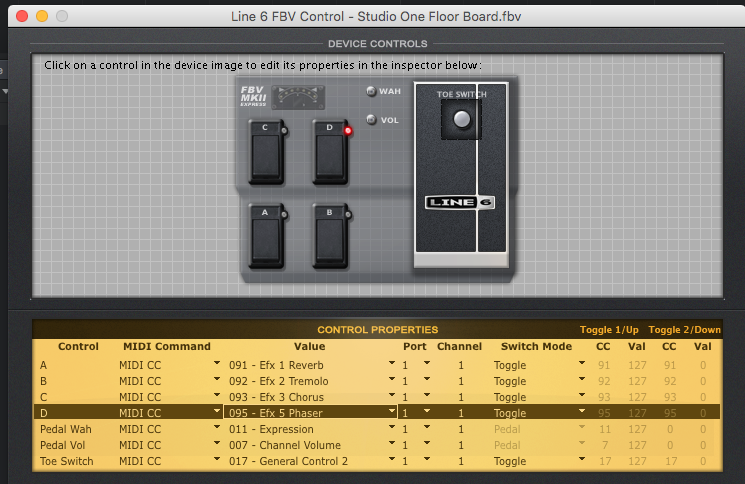Open MIDI Command dropdown for control B
This screenshot has width=745, height=484.
click(217, 379)
